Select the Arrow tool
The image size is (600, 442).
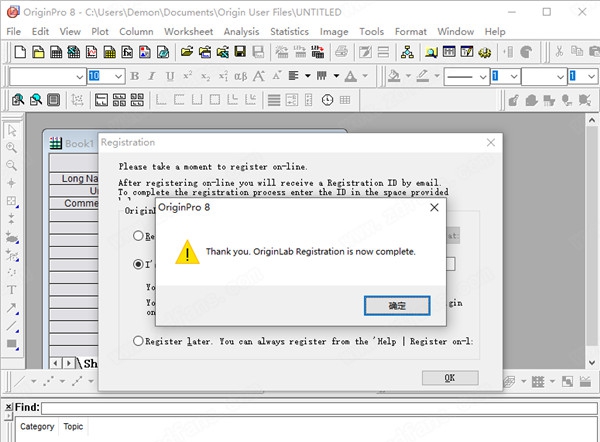pyautogui.click(x=12, y=308)
